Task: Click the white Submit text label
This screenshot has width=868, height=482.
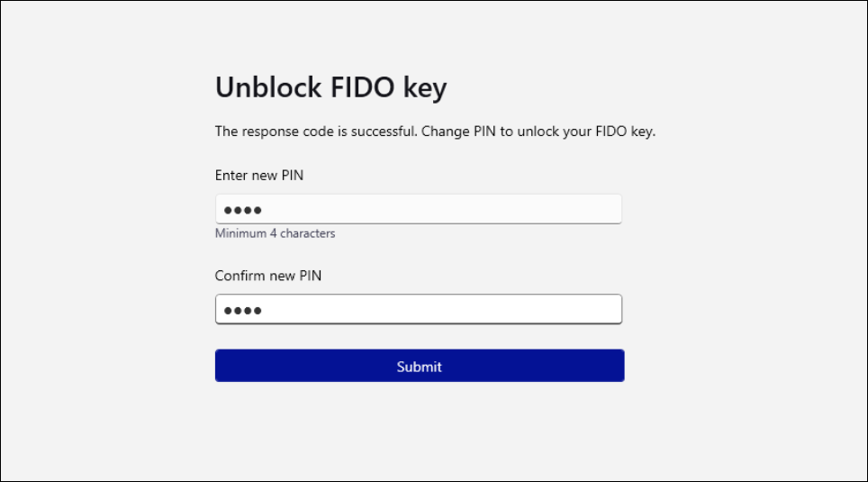Action: coord(419,367)
